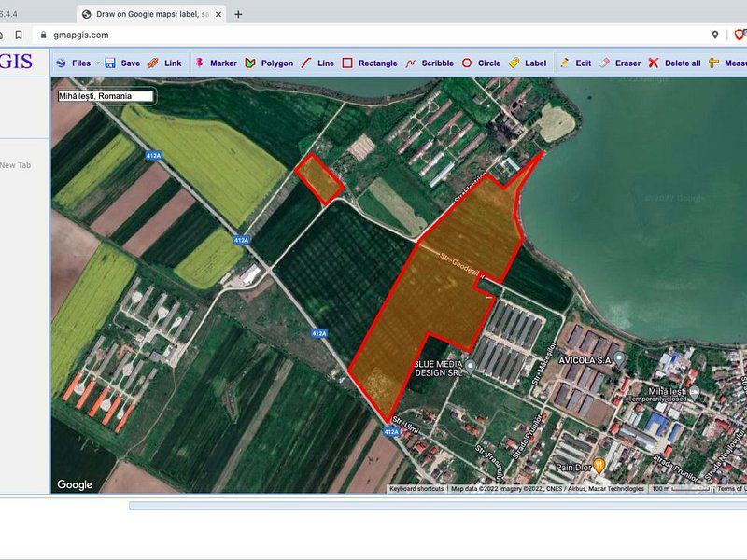Click the Pain D'or place marker
Image resolution: width=747 pixels, height=560 pixels.
click(599, 465)
